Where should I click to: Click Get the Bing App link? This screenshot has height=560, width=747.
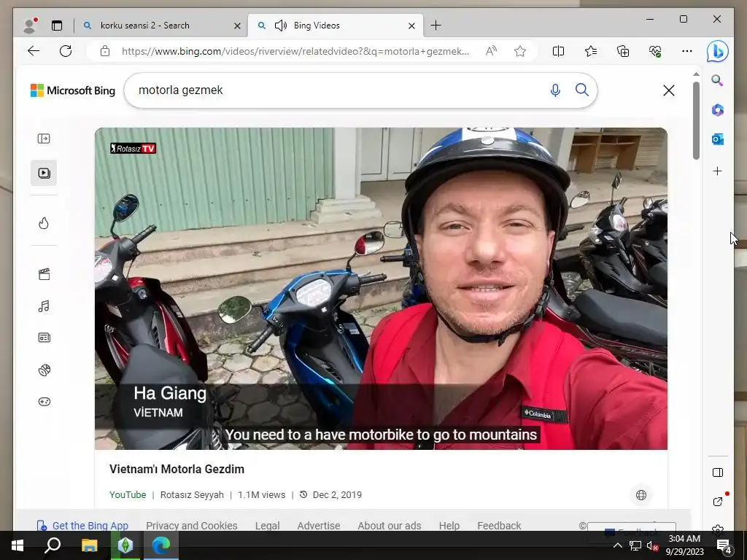click(83, 525)
